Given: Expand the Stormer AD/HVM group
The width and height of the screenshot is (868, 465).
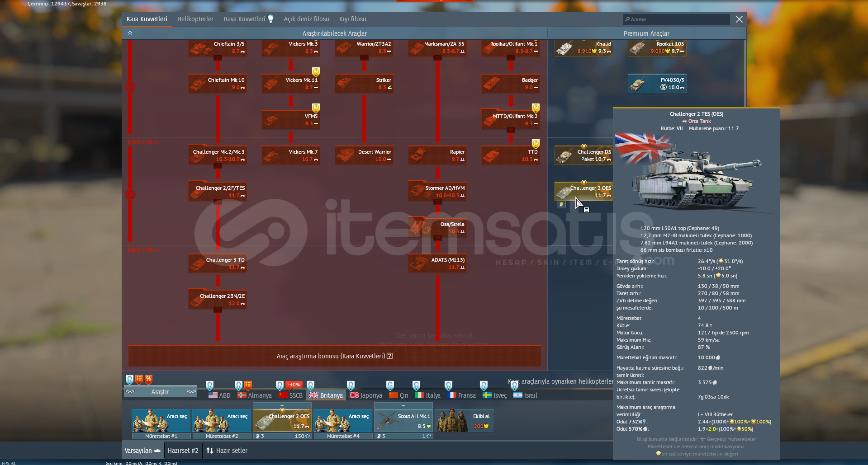Looking at the screenshot, I should [x=437, y=192].
